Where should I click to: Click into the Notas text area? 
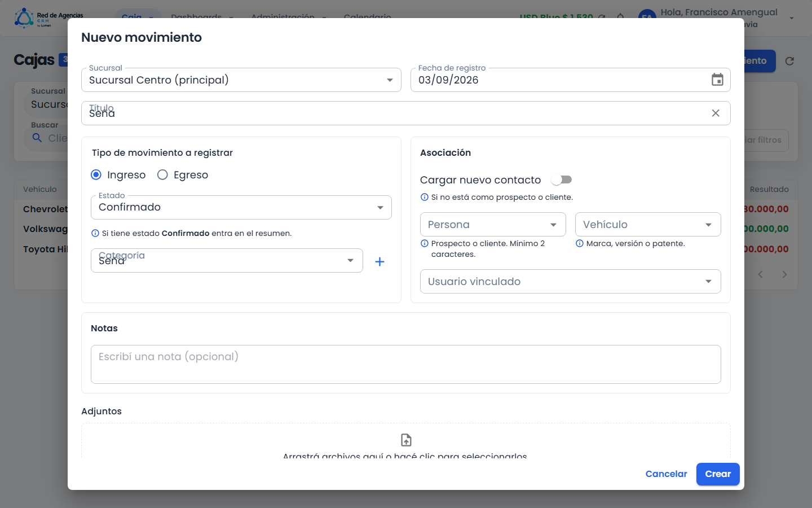(x=406, y=364)
